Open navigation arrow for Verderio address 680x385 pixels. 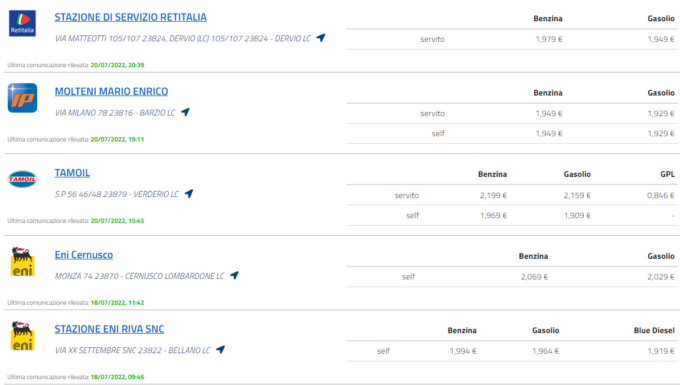click(189, 193)
